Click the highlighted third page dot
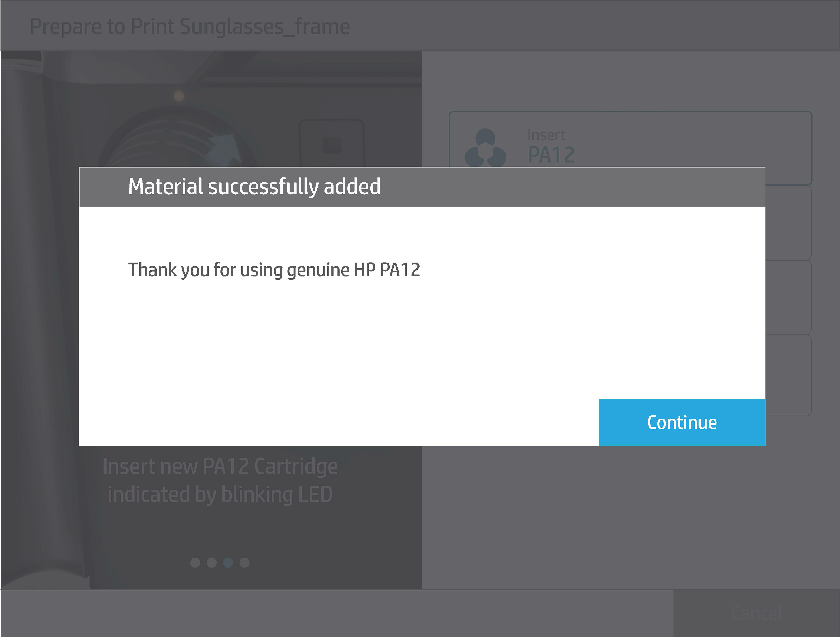 [x=228, y=563]
